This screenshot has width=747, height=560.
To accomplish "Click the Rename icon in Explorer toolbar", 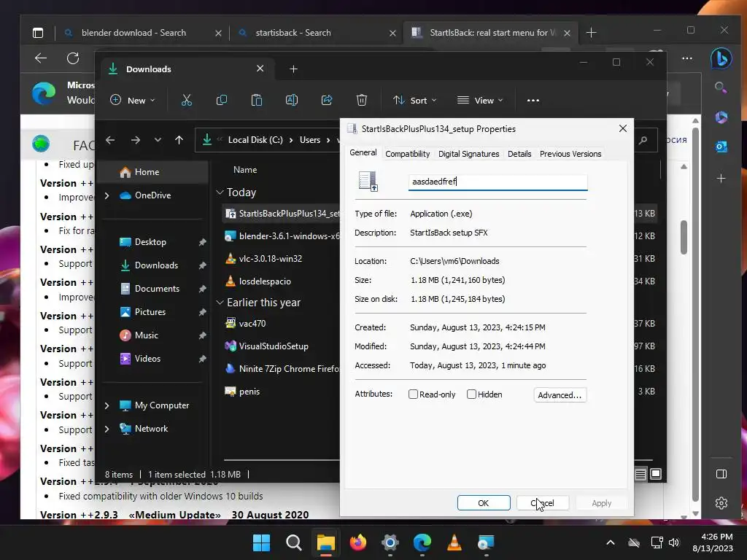I will tap(292, 100).
